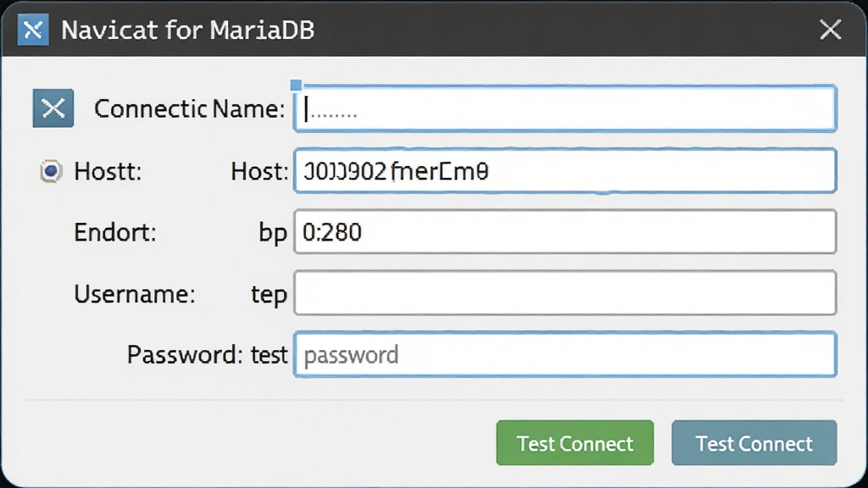Click the blue-gray Test Connect button

click(x=754, y=442)
